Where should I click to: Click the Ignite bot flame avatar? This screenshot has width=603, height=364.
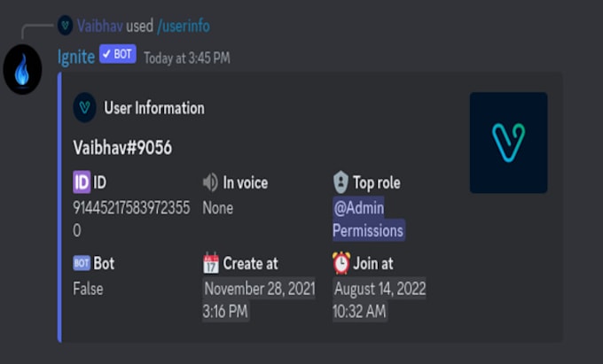tap(22, 69)
